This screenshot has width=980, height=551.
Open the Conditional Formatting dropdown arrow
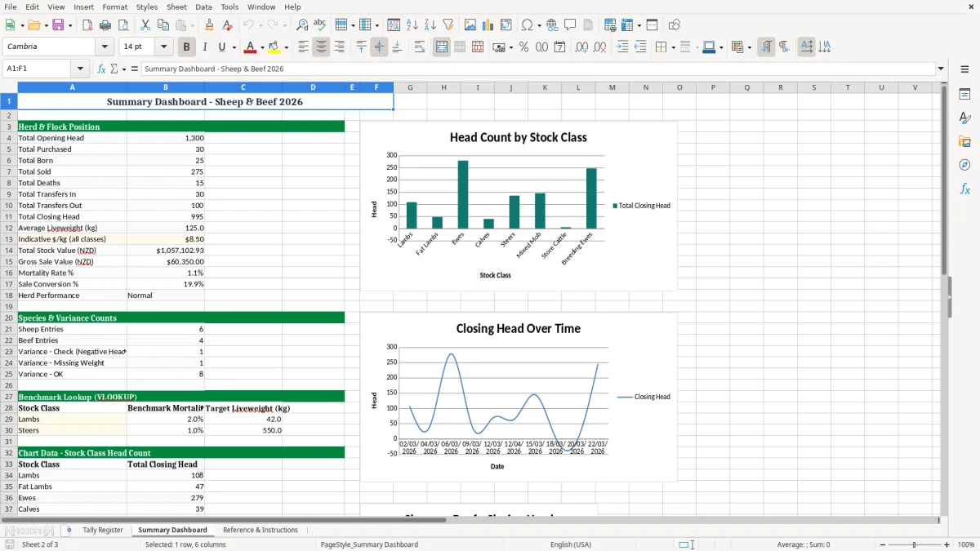pos(749,47)
